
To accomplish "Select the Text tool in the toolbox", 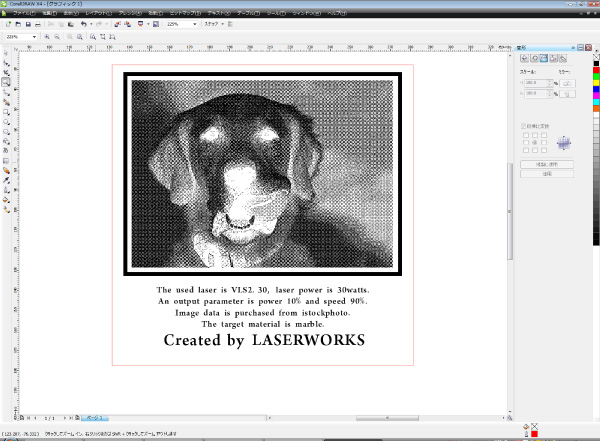I will point(6,151).
